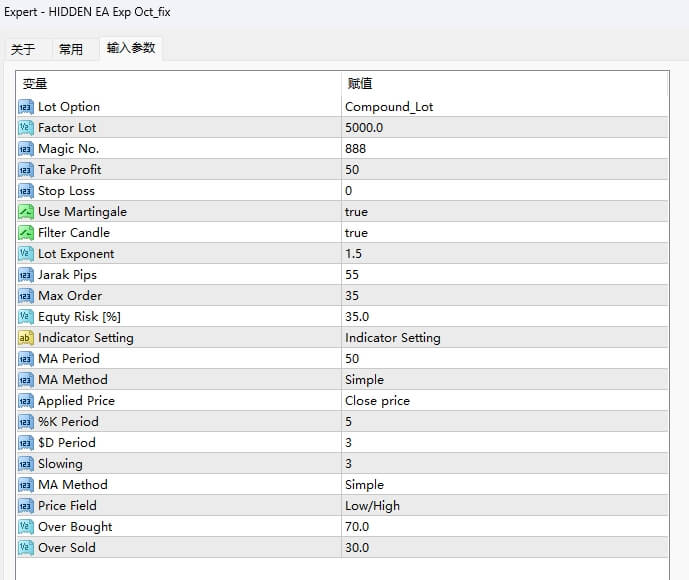
Task: Click the string icon beside Indicator Setting
Action: pyautogui.click(x=26, y=338)
